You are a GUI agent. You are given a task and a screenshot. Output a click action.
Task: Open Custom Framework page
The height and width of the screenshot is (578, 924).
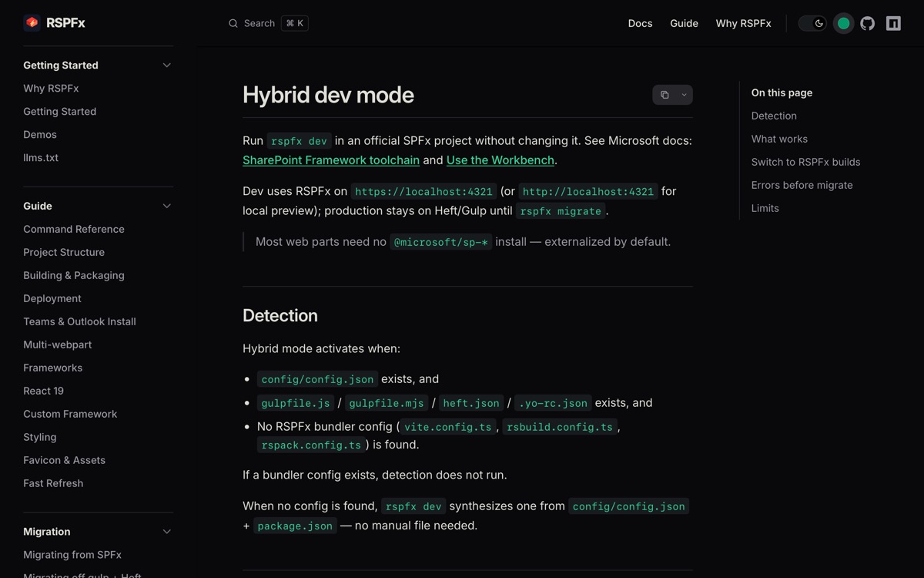pos(70,414)
